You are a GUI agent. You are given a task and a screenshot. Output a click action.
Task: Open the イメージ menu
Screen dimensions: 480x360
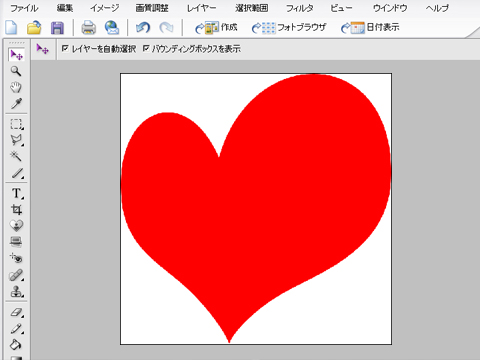click(x=104, y=8)
